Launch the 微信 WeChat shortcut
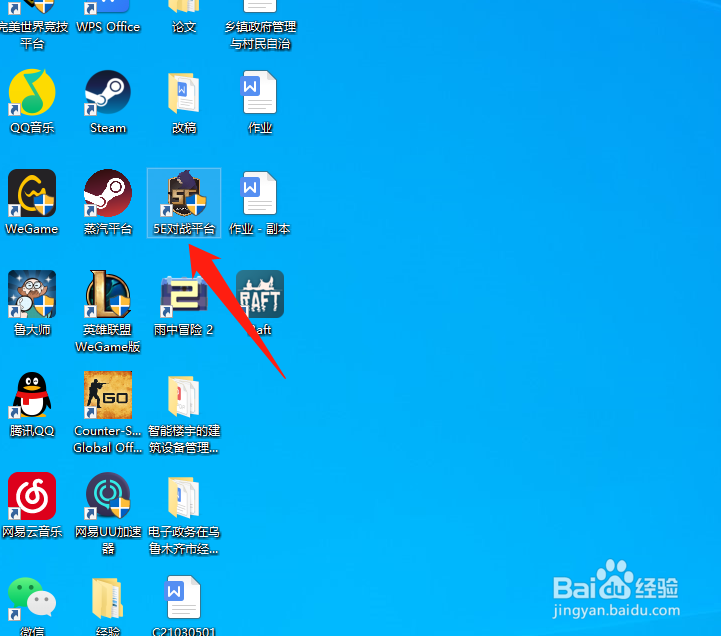Image resolution: width=721 pixels, height=636 pixels. click(32, 597)
